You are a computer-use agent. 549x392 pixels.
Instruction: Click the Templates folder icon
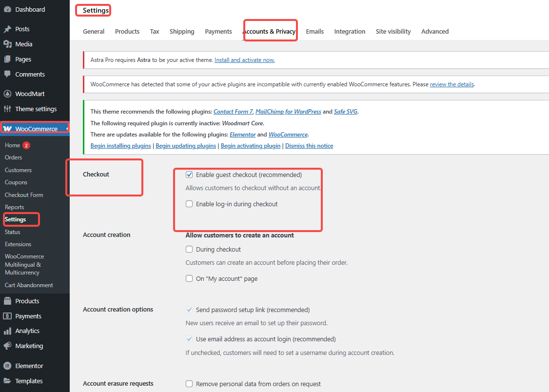tap(7, 381)
